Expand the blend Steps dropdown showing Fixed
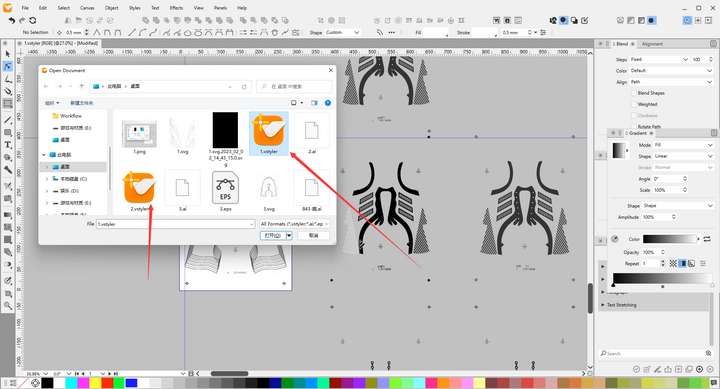Screen dimensions: 720x389 coord(659,60)
